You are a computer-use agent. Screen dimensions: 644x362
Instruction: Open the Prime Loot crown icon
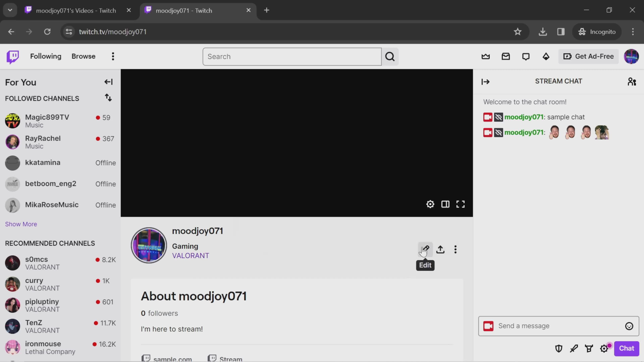pos(486,56)
